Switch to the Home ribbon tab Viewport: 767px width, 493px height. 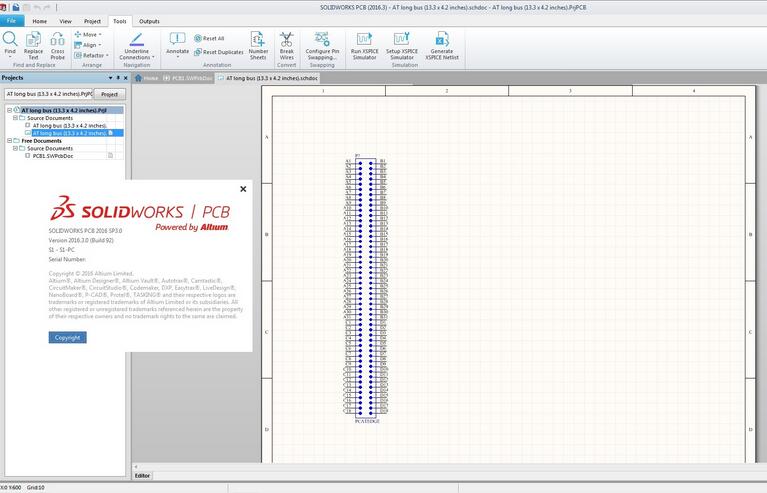pyautogui.click(x=40, y=21)
